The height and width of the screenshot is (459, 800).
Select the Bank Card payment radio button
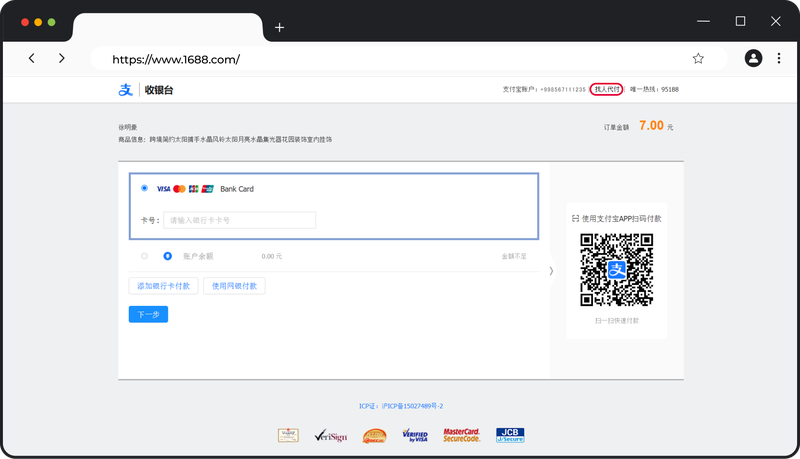click(145, 188)
